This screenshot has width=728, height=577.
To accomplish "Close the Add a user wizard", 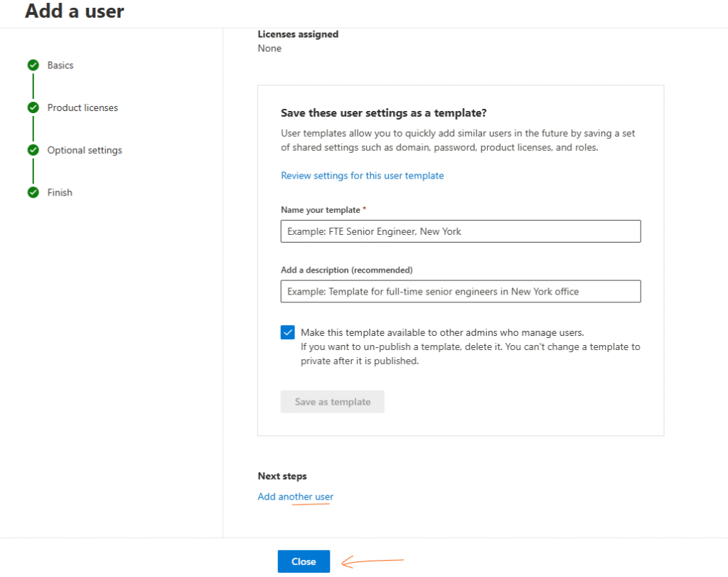I will [304, 561].
